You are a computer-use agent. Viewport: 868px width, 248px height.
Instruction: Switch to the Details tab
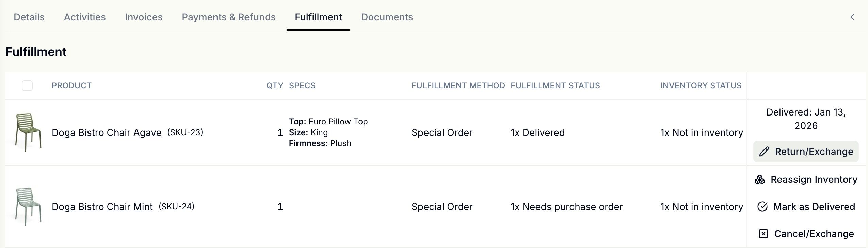(29, 17)
